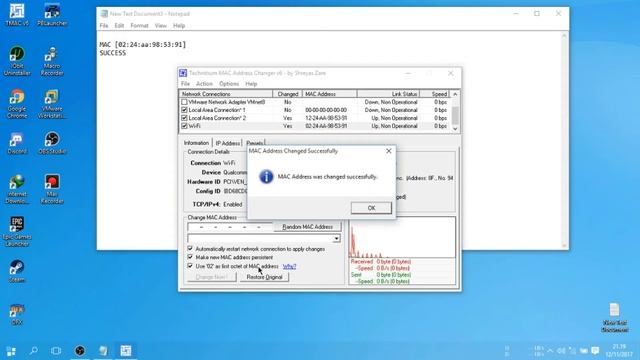Open the TMAC v6 desktop shortcut
Viewport: 640px width, 360px height.
click(17, 15)
